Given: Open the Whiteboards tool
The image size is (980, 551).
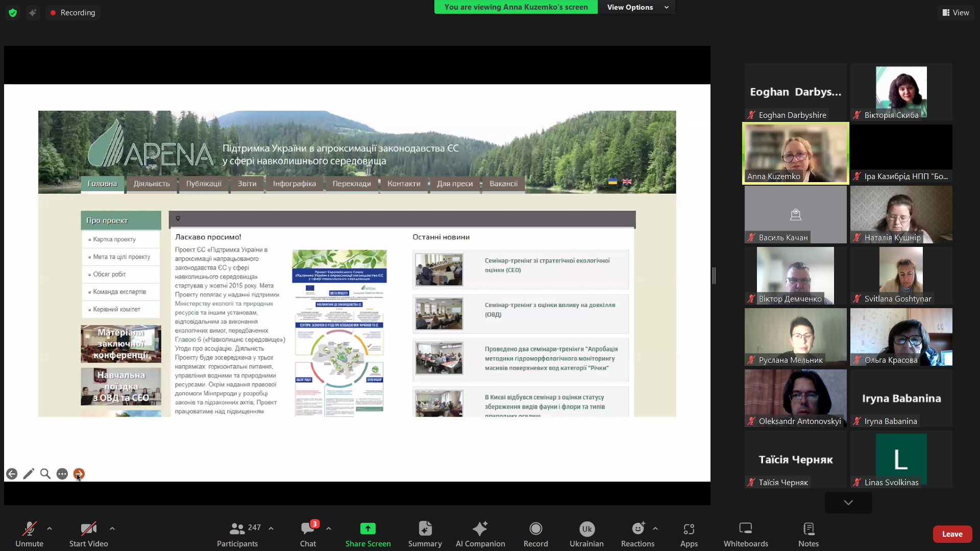Looking at the screenshot, I should pyautogui.click(x=745, y=534).
